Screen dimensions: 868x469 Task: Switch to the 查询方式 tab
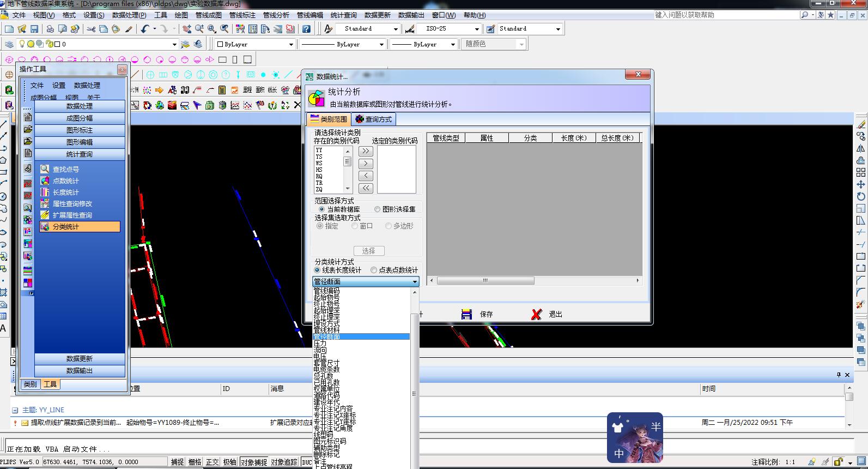374,119
